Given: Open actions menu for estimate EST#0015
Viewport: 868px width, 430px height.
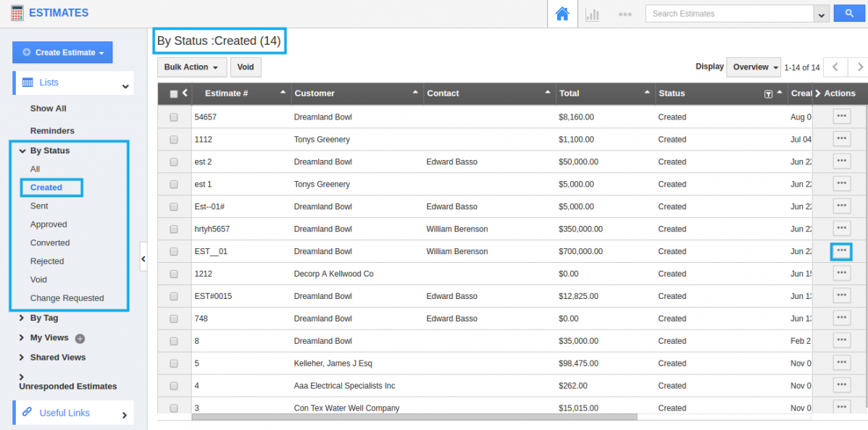Looking at the screenshot, I should 841,295.
